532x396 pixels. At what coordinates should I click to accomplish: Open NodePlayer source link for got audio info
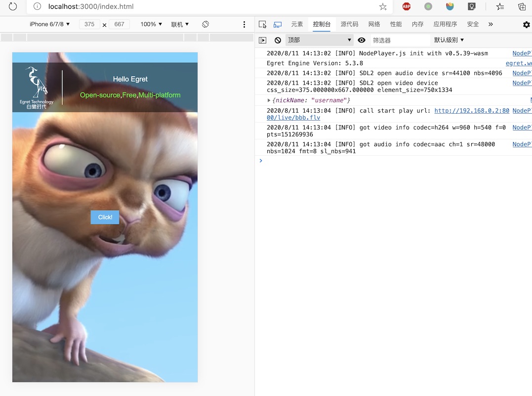522,144
